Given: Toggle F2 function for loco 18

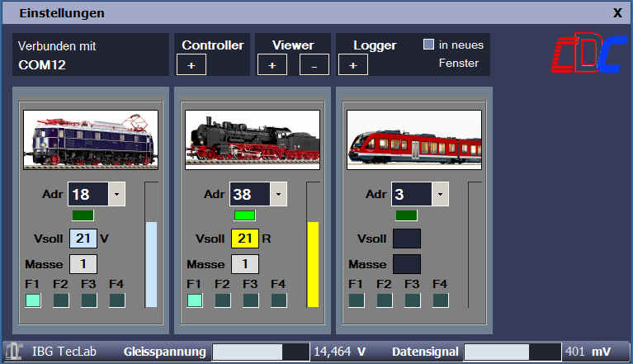Looking at the screenshot, I should tap(61, 300).
